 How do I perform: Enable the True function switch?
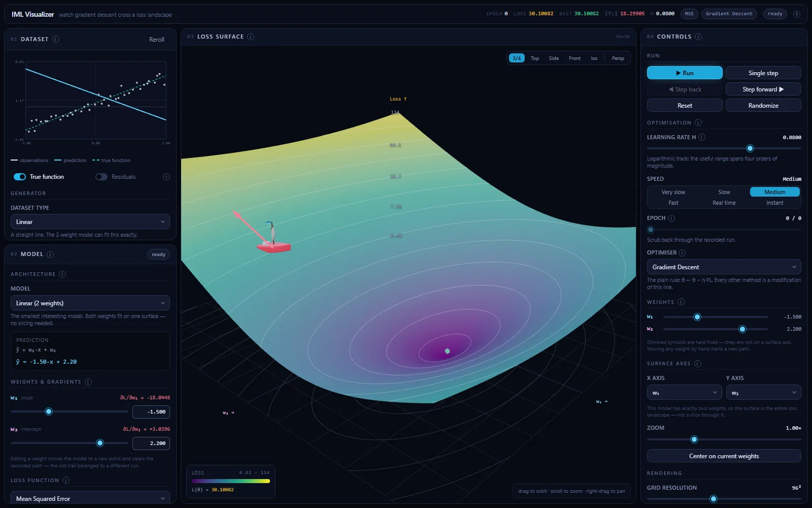20,177
